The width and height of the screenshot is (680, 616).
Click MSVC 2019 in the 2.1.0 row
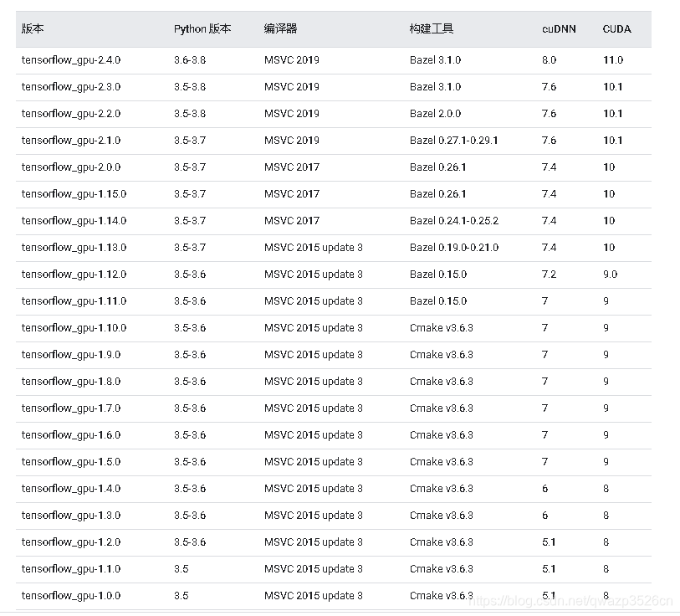click(x=292, y=141)
